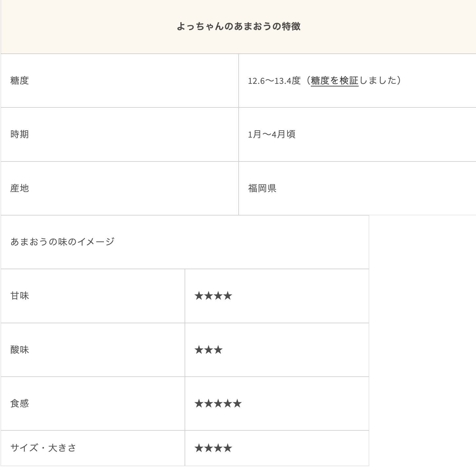Click the first star in 酸味 rating
The width and height of the screenshot is (476, 471).
(199, 350)
